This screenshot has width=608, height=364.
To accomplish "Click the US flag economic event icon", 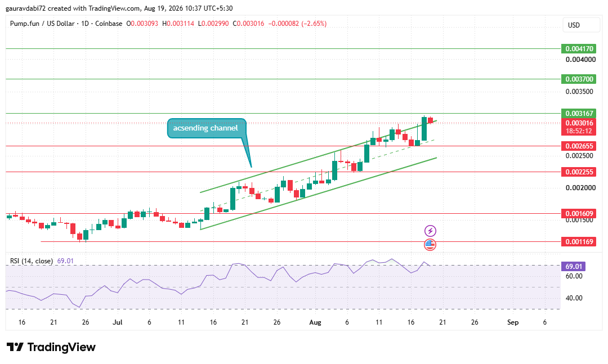I will 430,245.
